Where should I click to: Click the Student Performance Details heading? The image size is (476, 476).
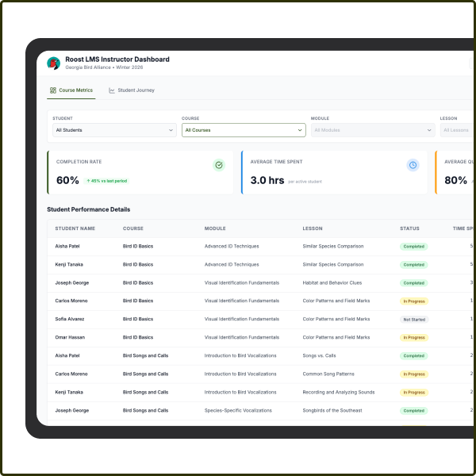89,209
